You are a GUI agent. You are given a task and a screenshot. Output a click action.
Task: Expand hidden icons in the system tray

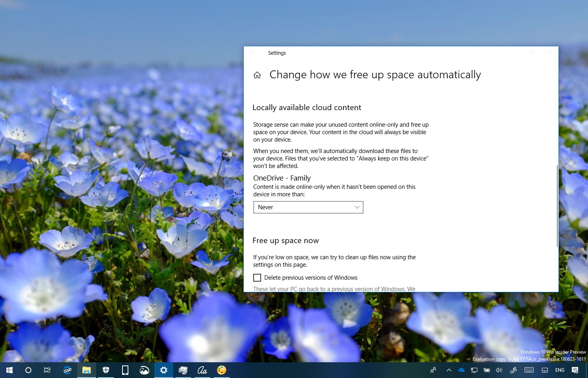pos(449,370)
